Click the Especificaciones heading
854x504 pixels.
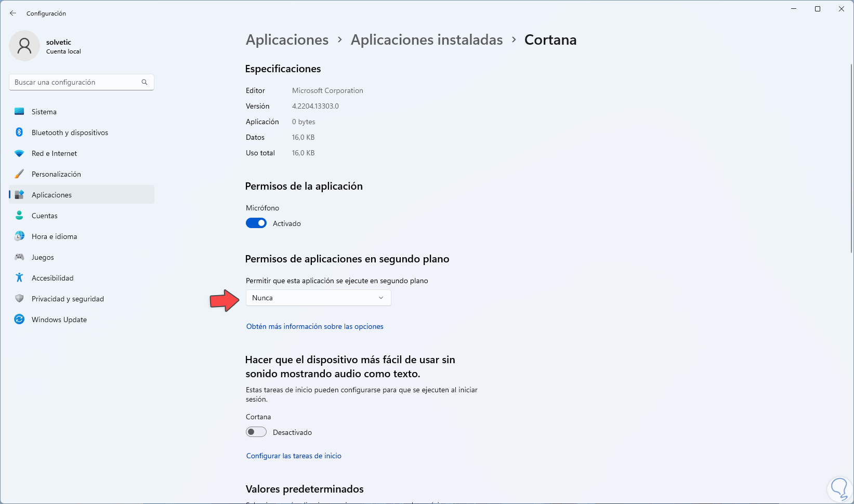click(283, 69)
